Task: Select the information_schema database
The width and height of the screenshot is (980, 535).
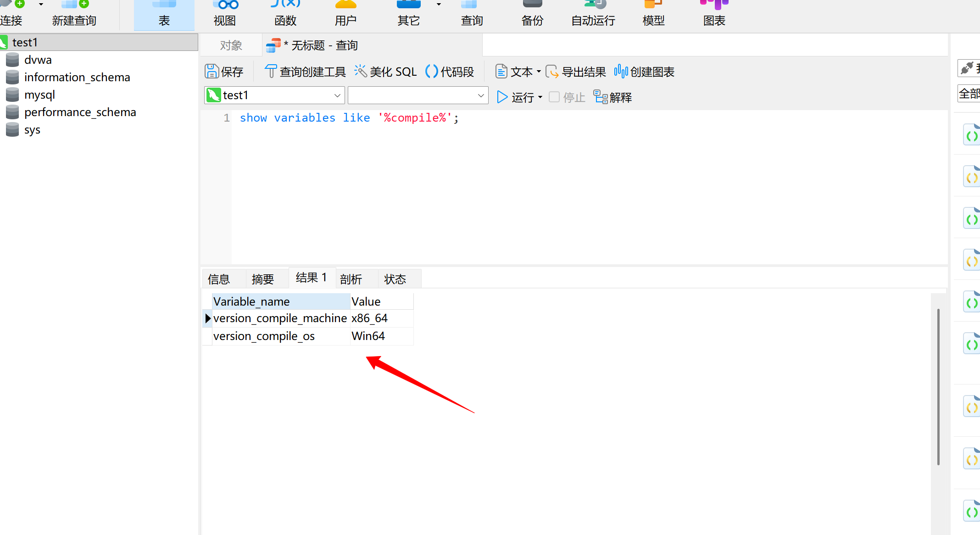Action: pos(77,77)
